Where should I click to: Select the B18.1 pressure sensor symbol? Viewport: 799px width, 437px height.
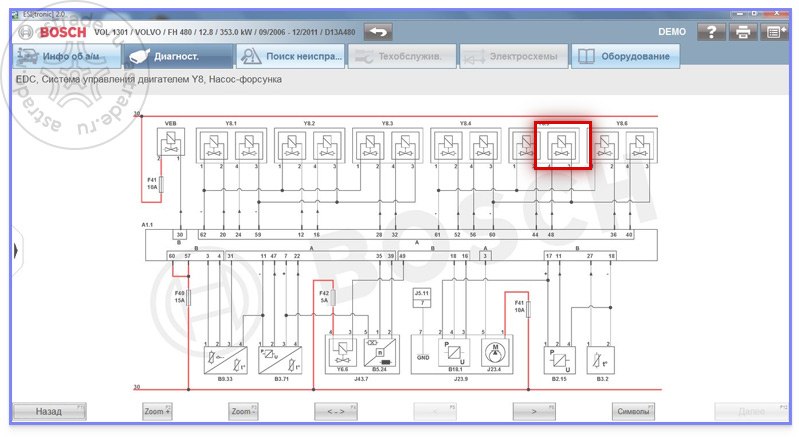point(455,352)
